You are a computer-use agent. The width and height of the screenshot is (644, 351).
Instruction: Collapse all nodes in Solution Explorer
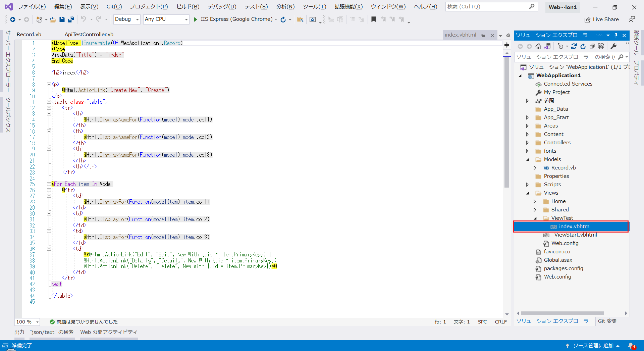point(593,46)
